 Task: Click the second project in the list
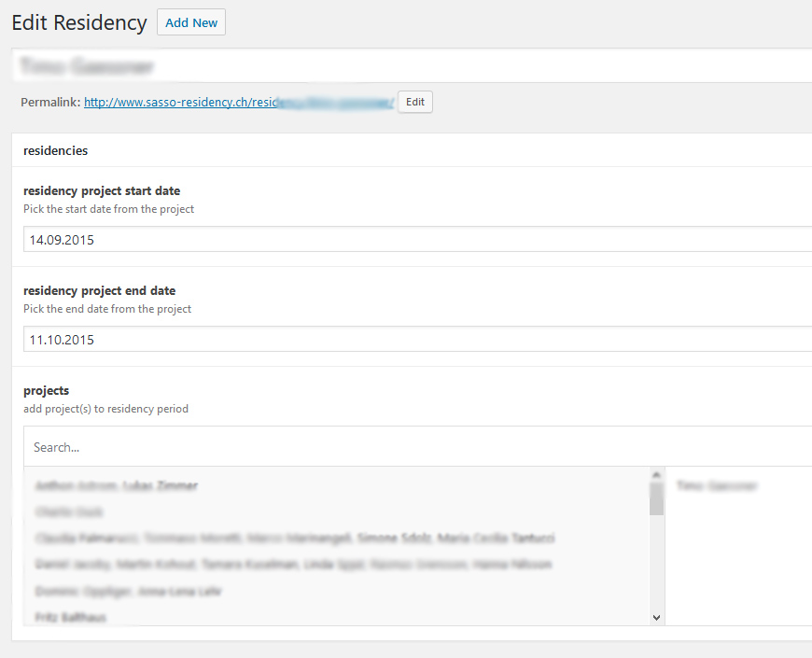click(x=69, y=512)
